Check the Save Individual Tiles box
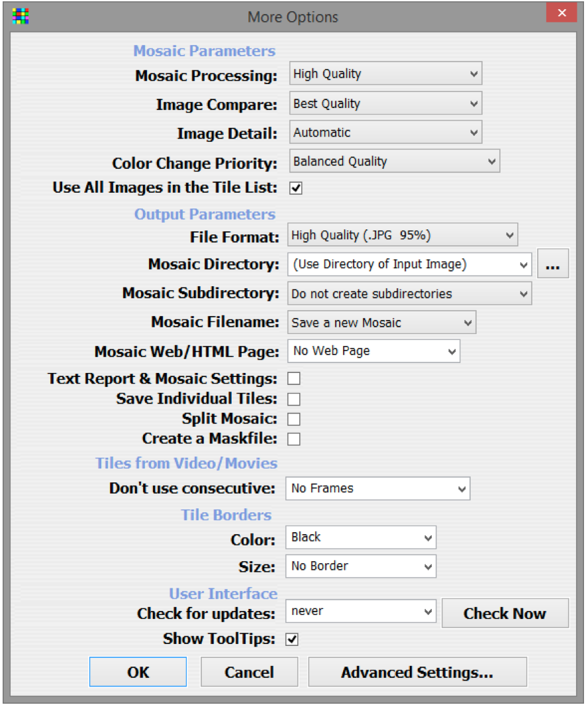This screenshot has height=705, width=588. coord(294,399)
